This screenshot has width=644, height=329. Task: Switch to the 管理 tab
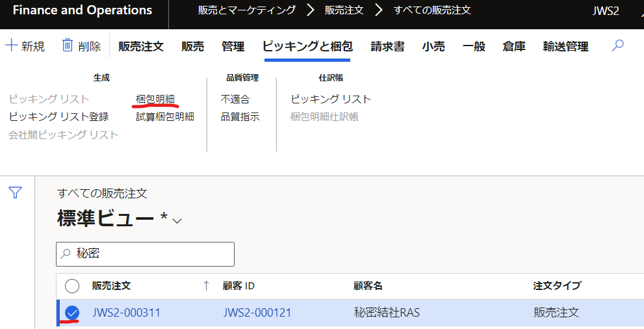(233, 46)
